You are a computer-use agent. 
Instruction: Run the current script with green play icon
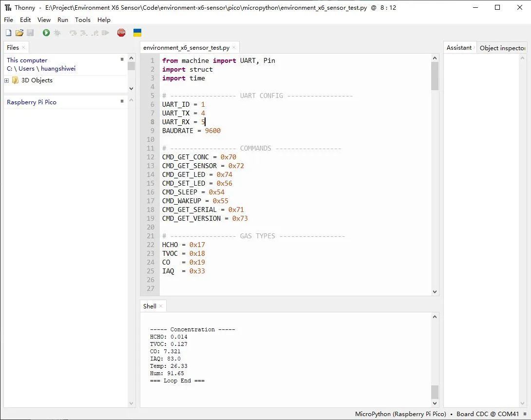point(46,32)
